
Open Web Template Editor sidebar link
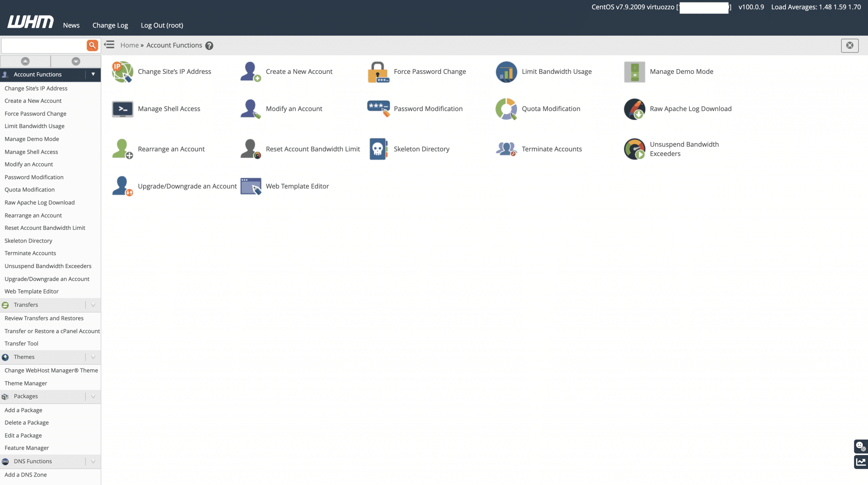[32, 291]
